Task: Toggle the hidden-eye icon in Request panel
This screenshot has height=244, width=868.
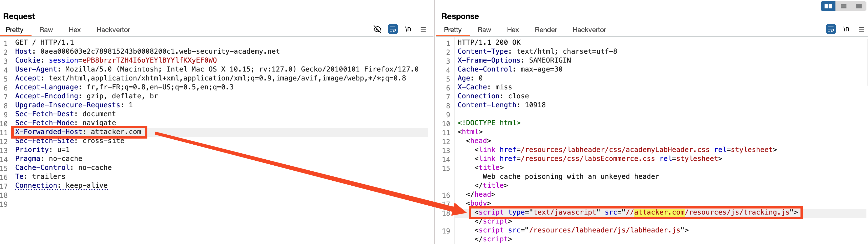Action: coord(378,29)
